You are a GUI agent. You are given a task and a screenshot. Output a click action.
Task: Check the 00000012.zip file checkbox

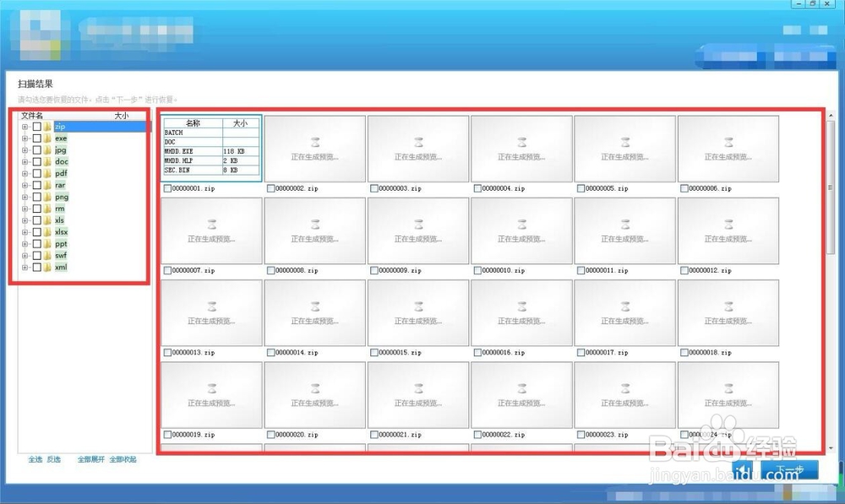pos(684,270)
